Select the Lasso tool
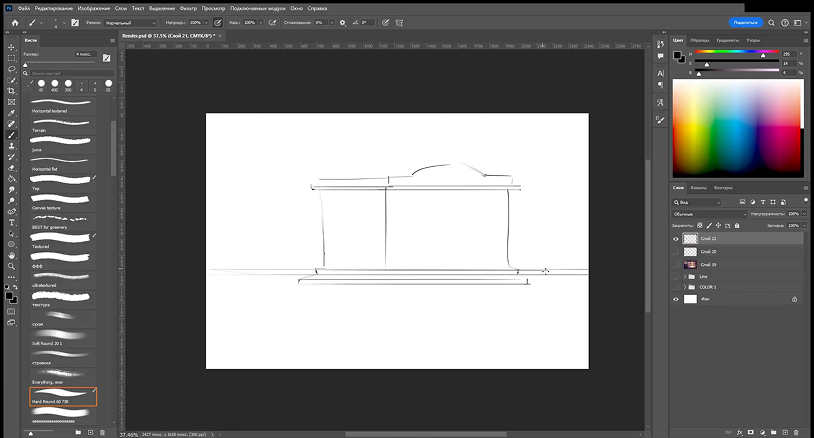The image size is (814, 438). (x=11, y=68)
